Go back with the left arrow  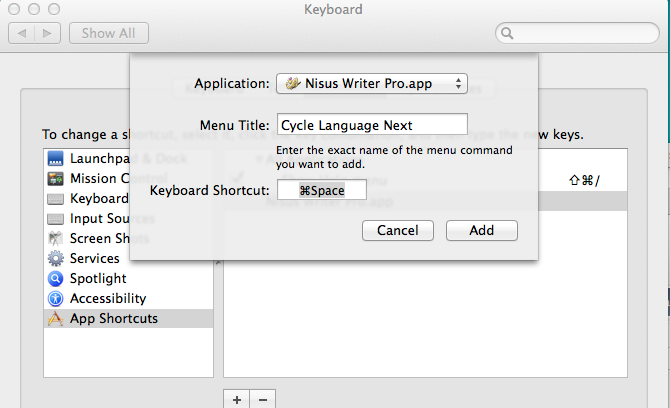[x=21, y=33]
